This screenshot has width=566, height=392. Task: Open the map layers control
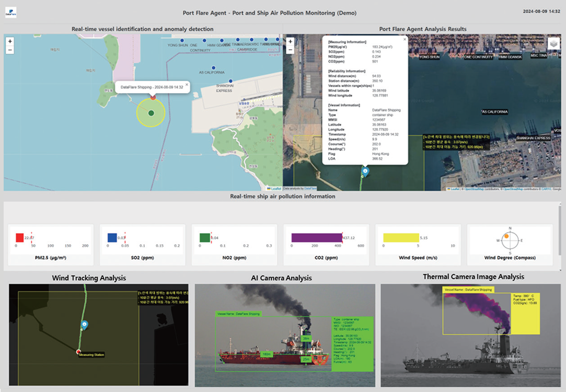(x=553, y=44)
